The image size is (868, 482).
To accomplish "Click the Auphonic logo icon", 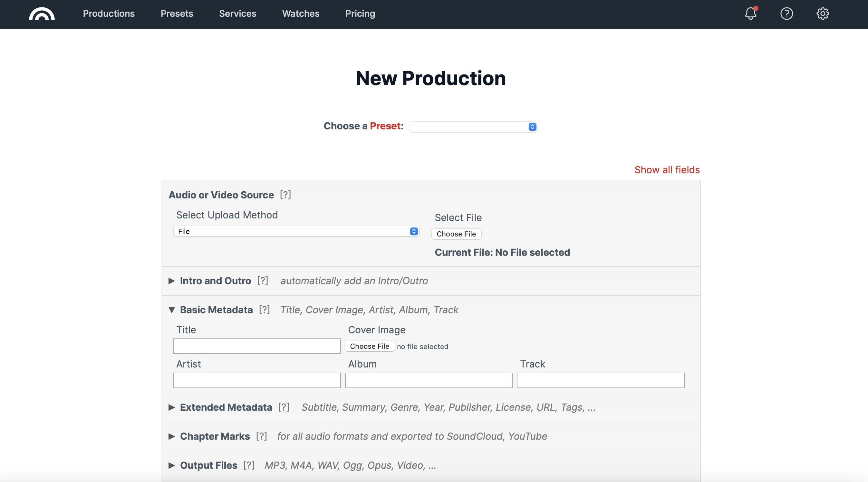I will point(42,14).
